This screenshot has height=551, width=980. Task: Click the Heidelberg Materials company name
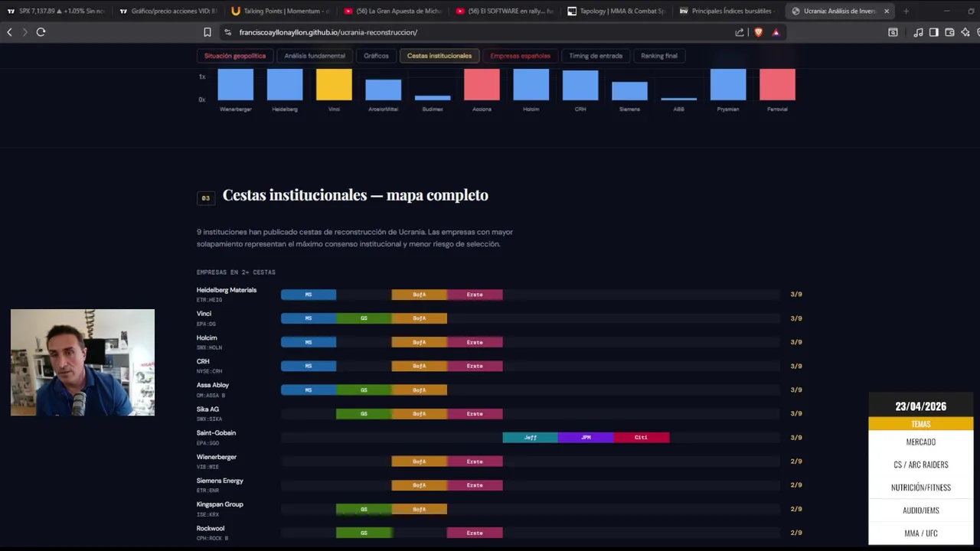[227, 290]
